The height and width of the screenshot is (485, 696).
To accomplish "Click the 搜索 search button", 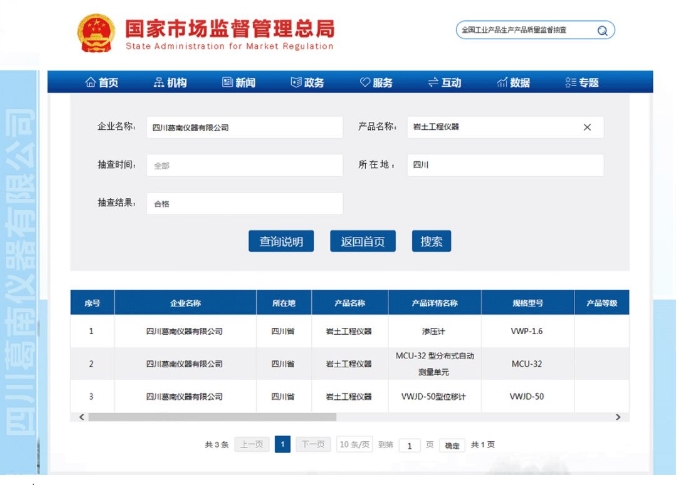I will point(431,241).
